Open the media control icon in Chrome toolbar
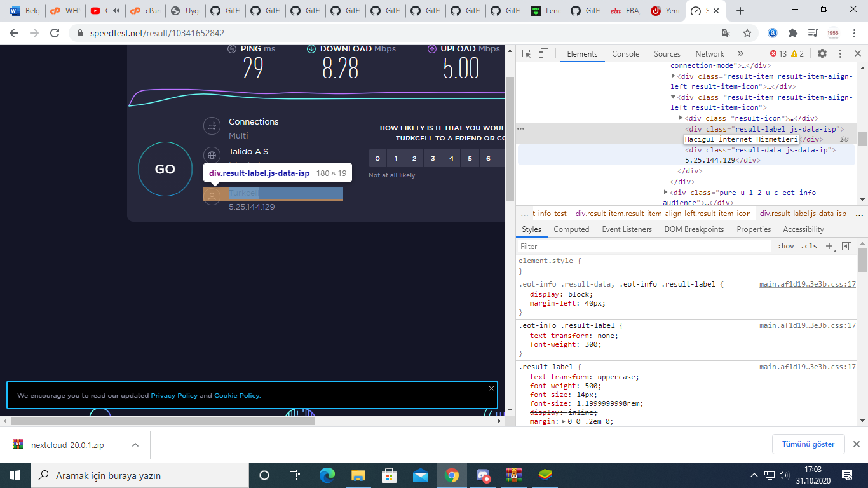868x488 pixels. click(813, 33)
